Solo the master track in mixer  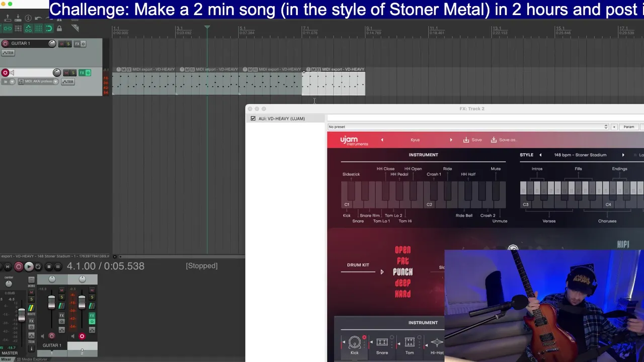(31, 299)
